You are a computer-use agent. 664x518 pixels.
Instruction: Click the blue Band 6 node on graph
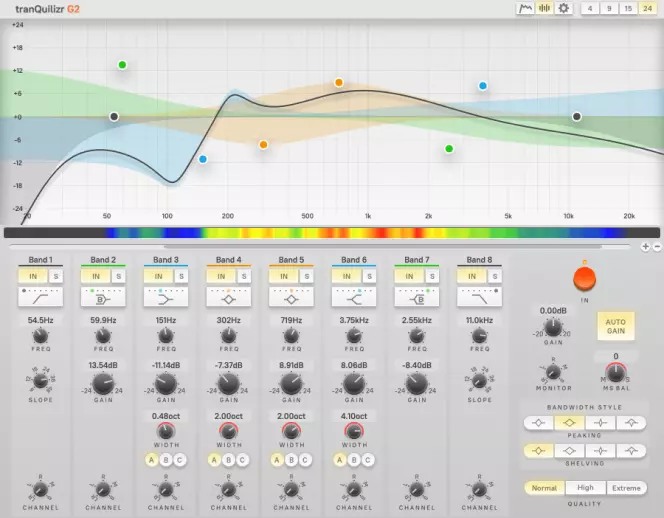(483, 86)
